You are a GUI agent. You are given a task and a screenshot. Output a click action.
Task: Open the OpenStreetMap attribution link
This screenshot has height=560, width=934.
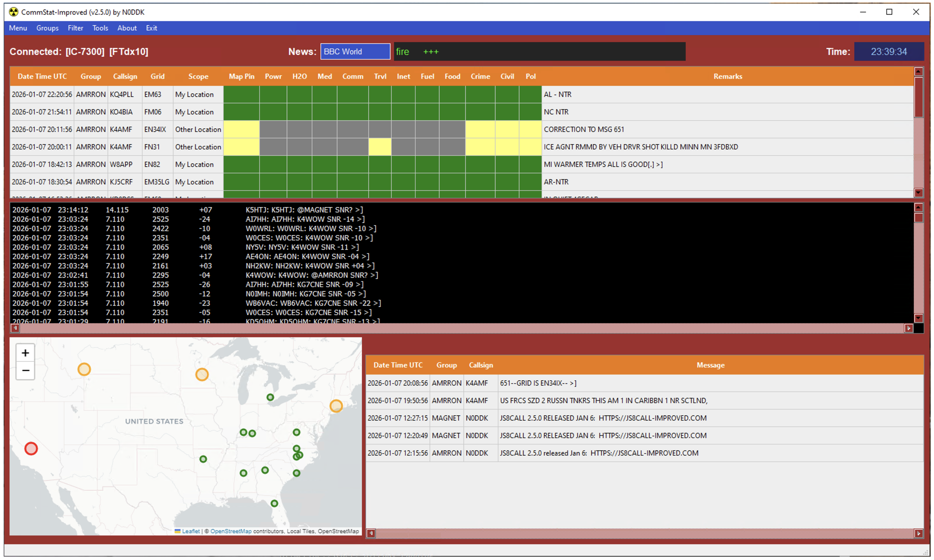click(231, 531)
